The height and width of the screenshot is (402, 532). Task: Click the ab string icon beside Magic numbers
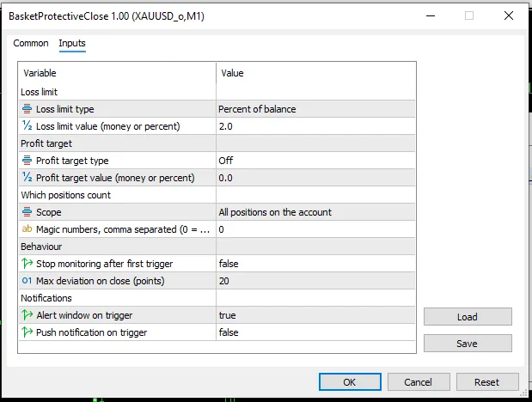pos(27,229)
